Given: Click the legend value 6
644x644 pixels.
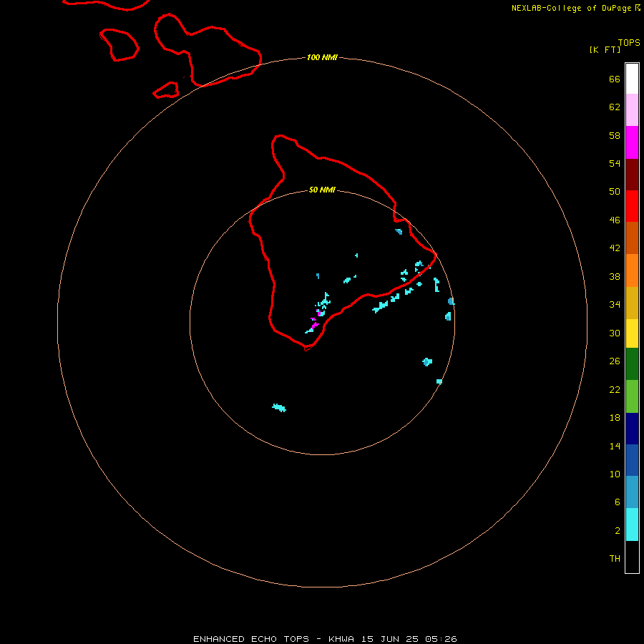Looking at the screenshot, I should pyautogui.click(x=617, y=502).
